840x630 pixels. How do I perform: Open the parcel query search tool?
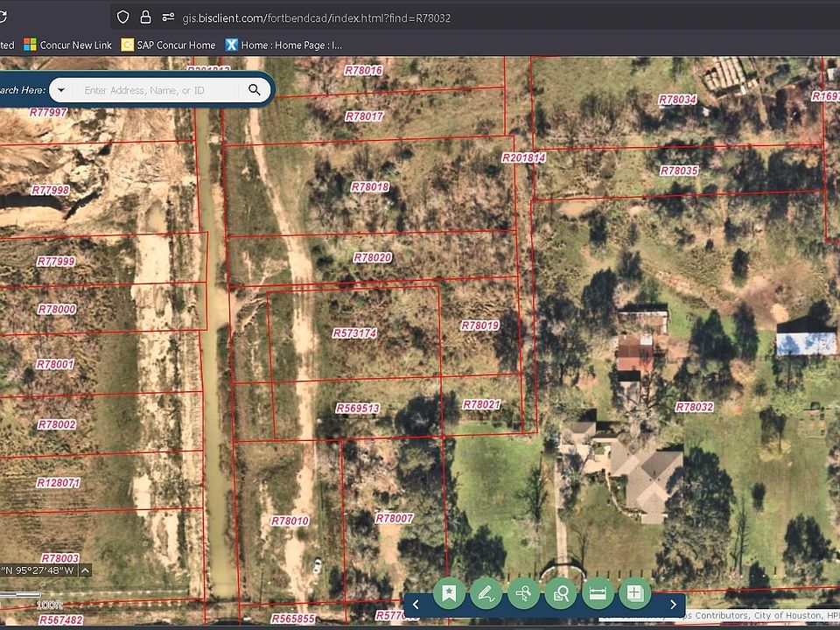point(561,594)
